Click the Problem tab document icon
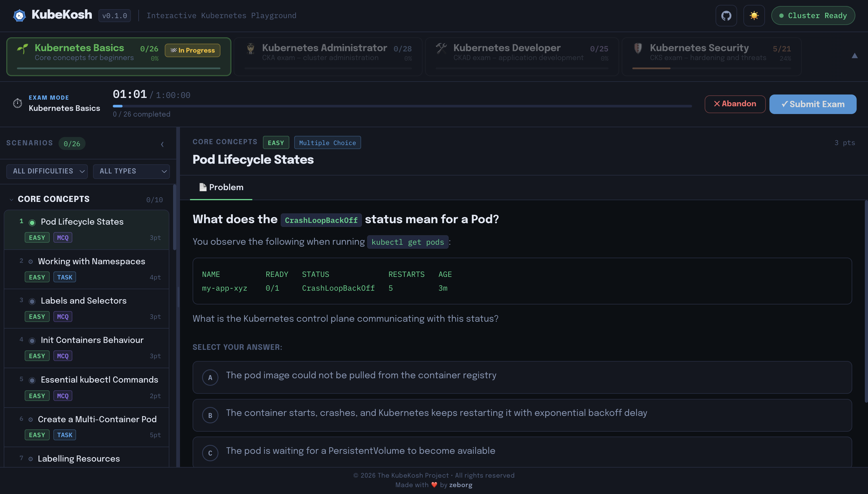This screenshot has width=868, height=494. (203, 187)
